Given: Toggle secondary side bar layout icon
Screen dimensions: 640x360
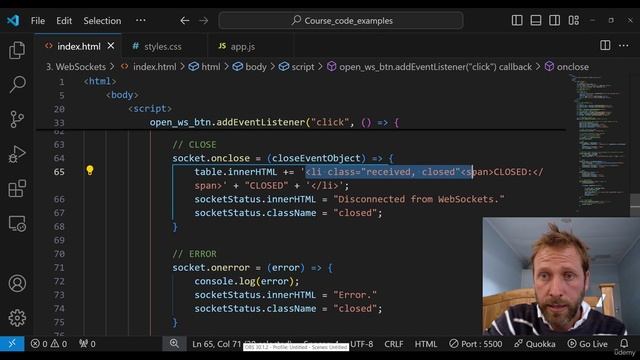Looking at the screenshot, I should coord(554,20).
